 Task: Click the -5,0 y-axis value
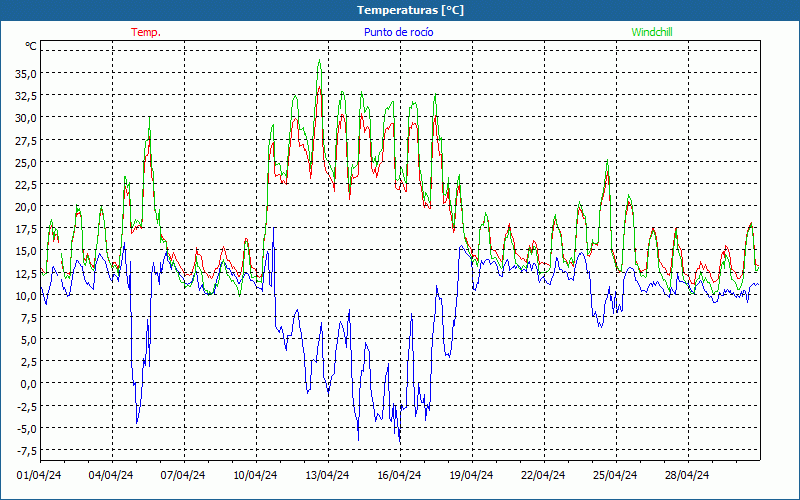click(x=27, y=428)
